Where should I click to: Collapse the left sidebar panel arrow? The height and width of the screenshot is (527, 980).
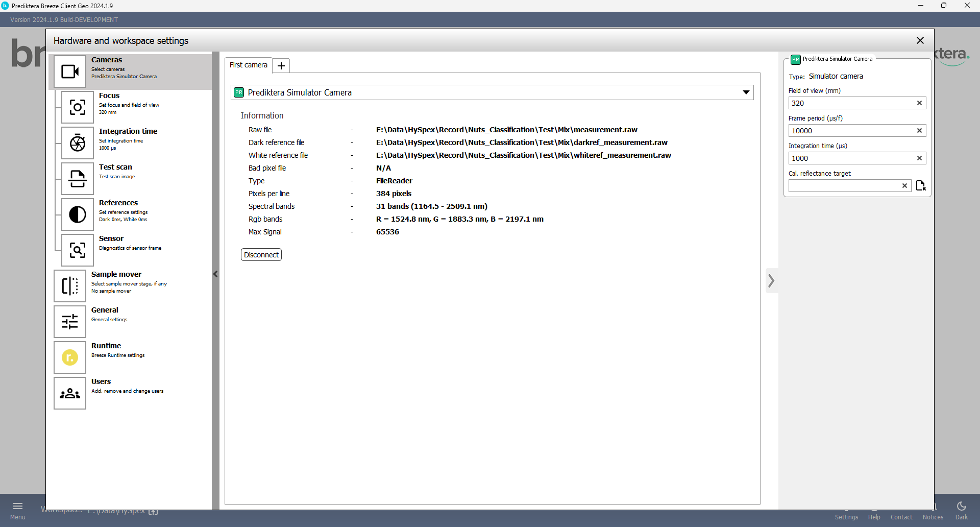[x=215, y=274]
